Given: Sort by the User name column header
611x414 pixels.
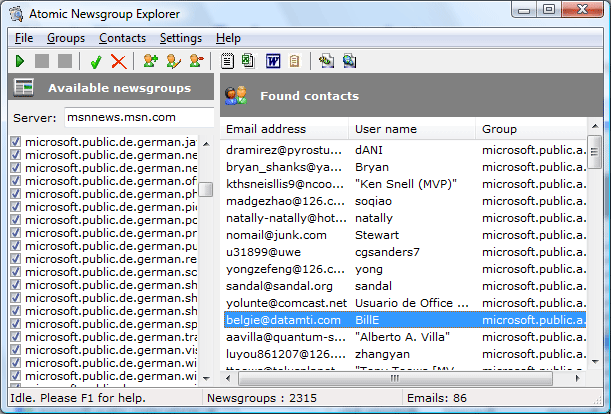Looking at the screenshot, I should (412, 129).
